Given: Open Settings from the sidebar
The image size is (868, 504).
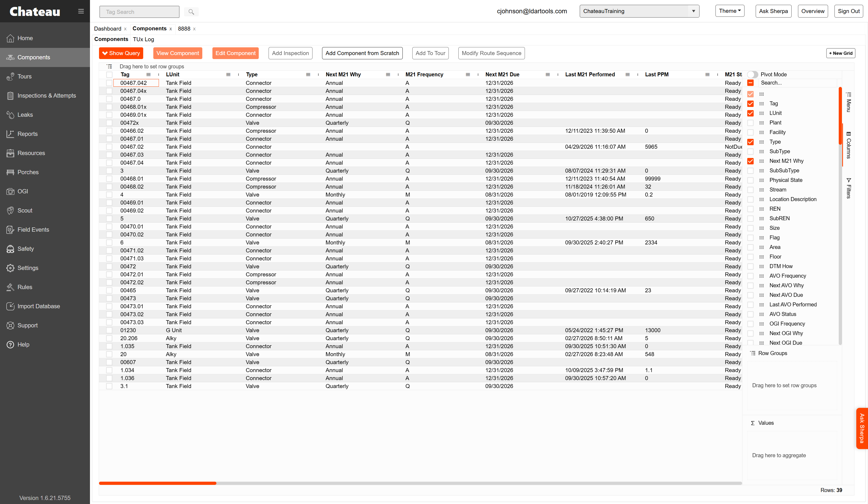Looking at the screenshot, I should pos(45,268).
